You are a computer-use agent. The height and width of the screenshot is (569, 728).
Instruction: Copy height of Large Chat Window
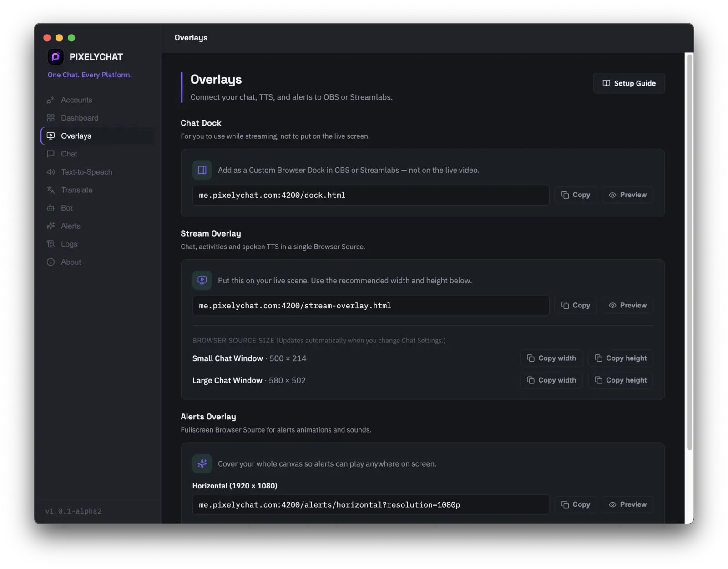click(621, 380)
